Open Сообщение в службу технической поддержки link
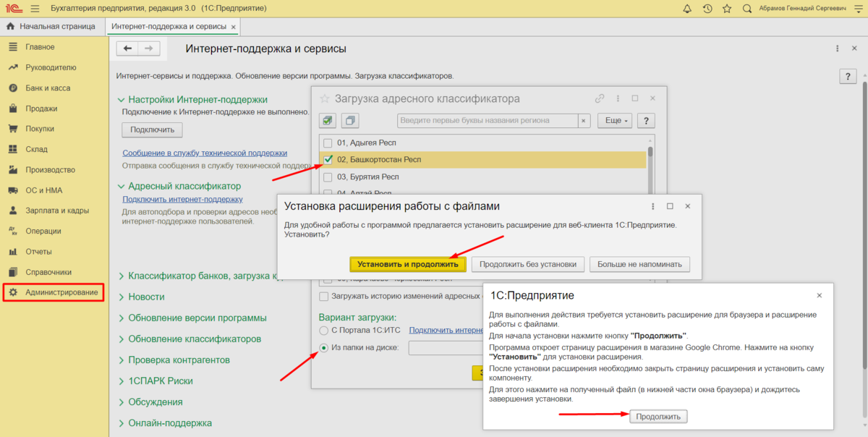Viewport: 868px width, 437px height. (x=205, y=153)
